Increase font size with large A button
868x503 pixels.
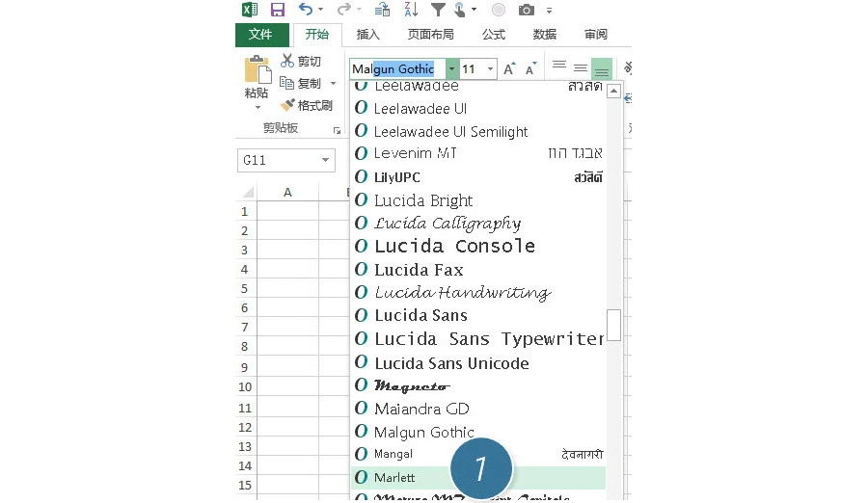(509, 69)
